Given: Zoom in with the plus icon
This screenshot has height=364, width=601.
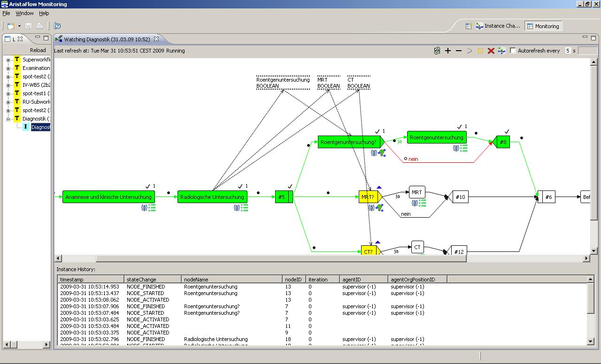Looking at the screenshot, I should click(448, 51).
